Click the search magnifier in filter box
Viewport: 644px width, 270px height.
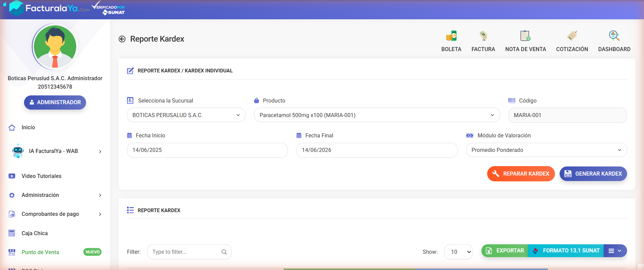(224, 252)
